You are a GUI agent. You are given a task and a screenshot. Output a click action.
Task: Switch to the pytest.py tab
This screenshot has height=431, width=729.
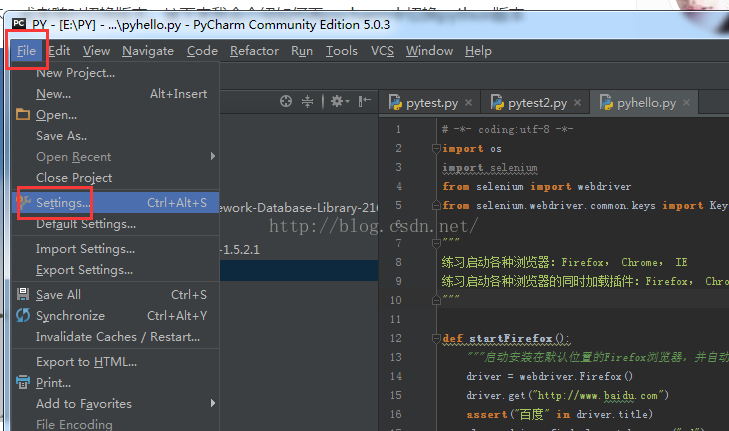431,103
